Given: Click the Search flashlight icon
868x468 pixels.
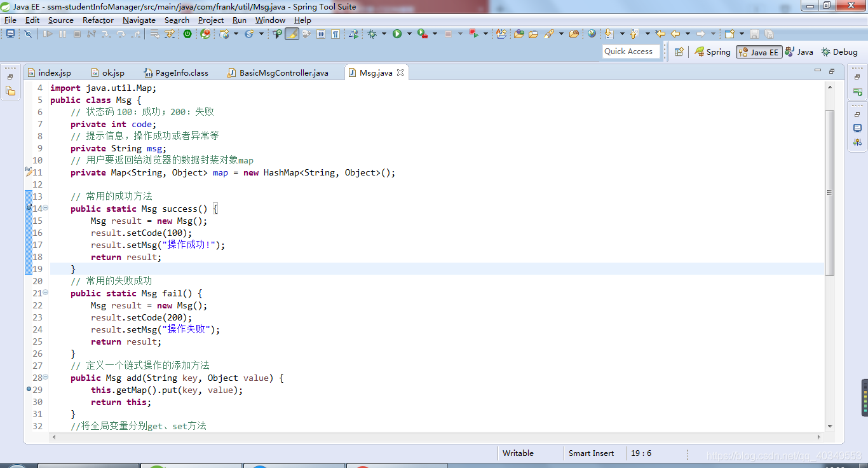Looking at the screenshot, I should pos(548,34).
